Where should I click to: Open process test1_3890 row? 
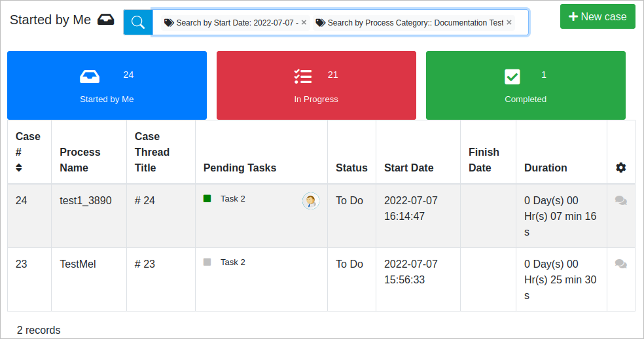[x=86, y=200]
